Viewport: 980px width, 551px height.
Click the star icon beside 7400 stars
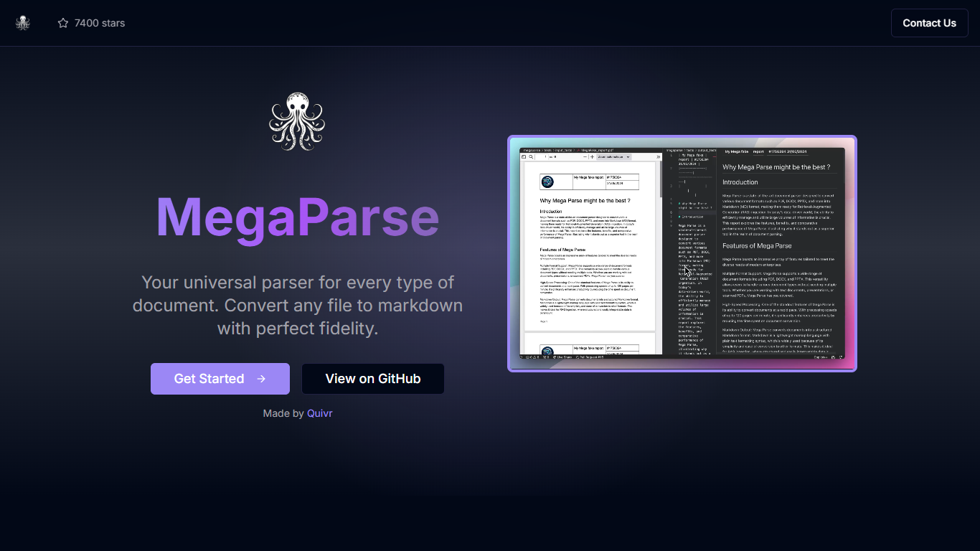(63, 23)
